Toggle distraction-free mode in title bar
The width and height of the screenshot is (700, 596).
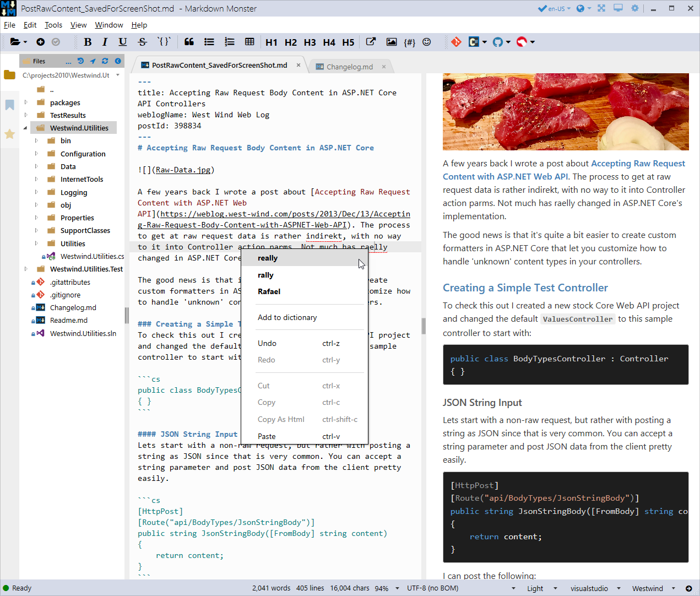coord(601,8)
